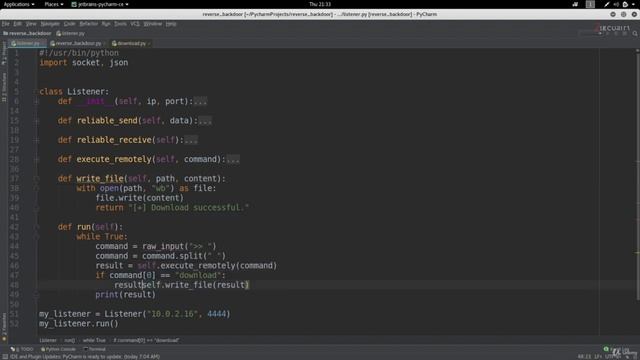Collapse the write_file method fold marker

(36, 179)
